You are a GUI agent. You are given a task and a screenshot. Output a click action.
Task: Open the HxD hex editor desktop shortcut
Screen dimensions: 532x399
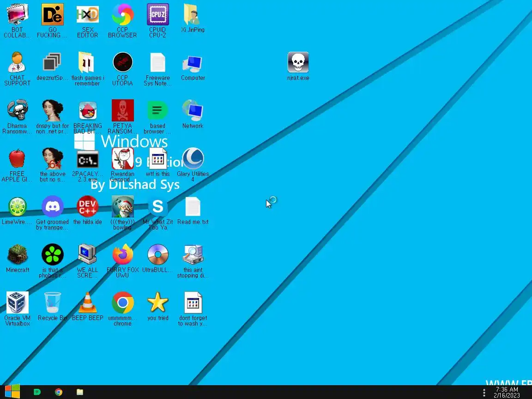88,20
